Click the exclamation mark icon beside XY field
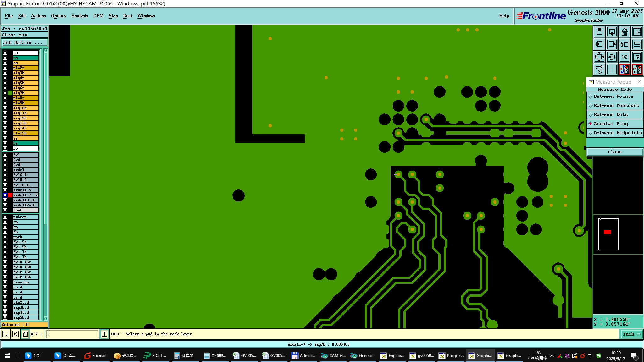 [104, 334]
